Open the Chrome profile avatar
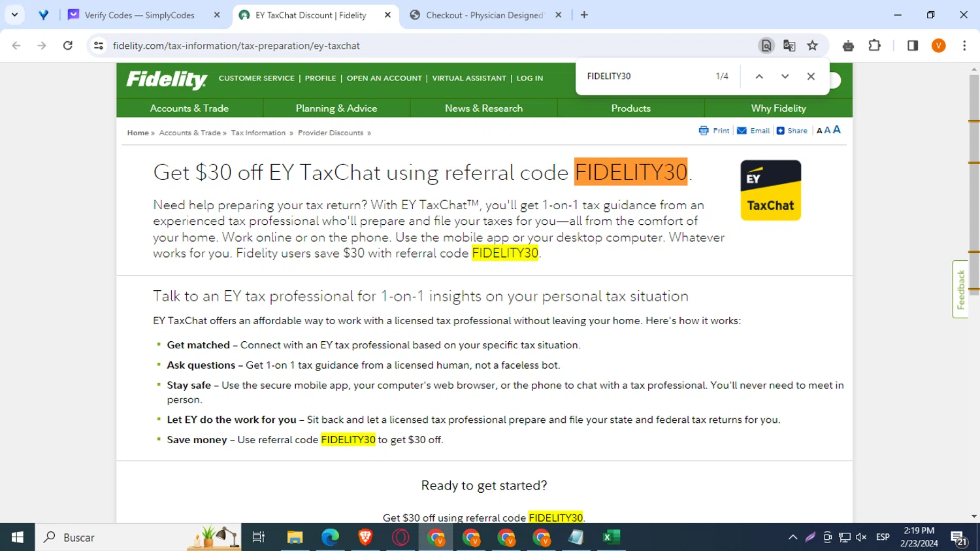This screenshot has height=551, width=980. point(939,46)
